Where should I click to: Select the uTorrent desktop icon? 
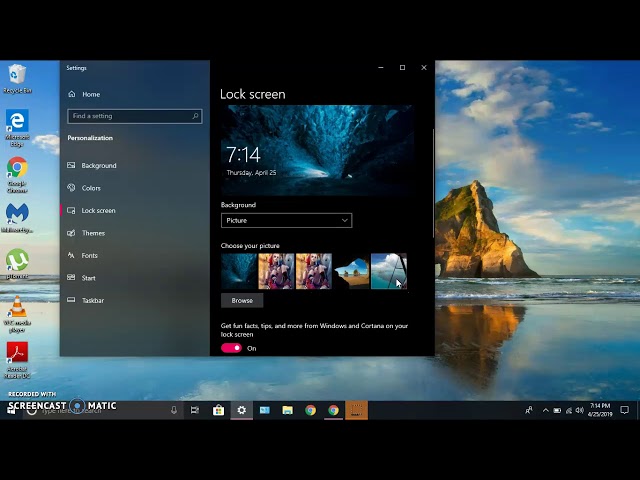pos(17,264)
